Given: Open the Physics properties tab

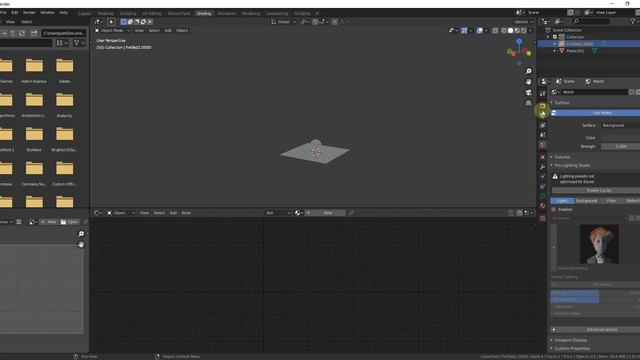Looking at the screenshot, I should point(542,187).
